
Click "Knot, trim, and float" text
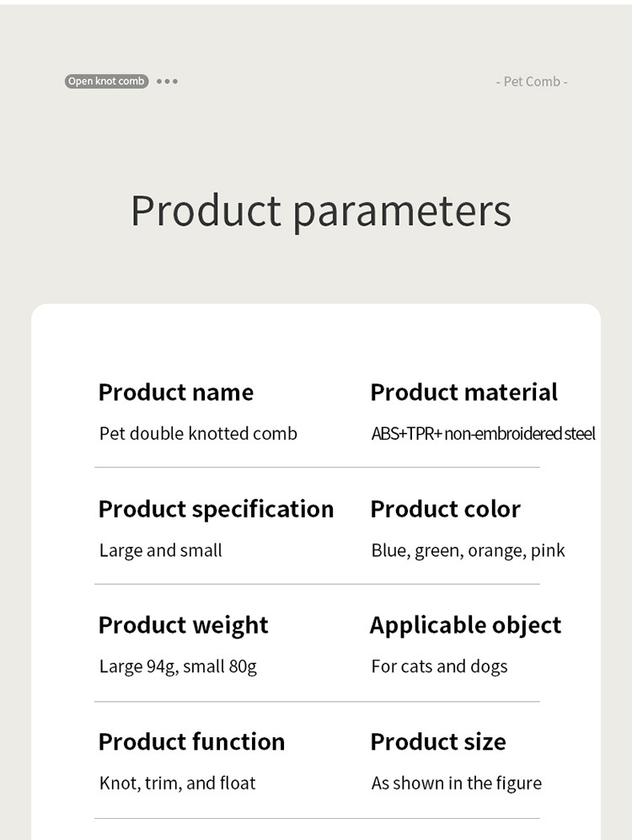177,783
